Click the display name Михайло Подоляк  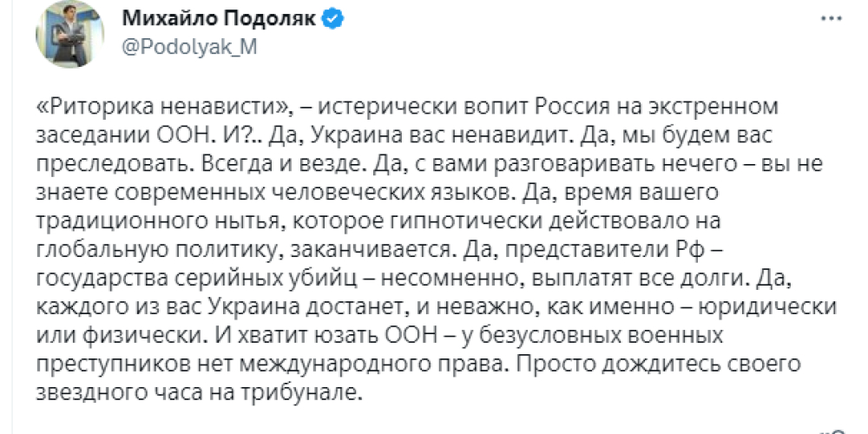220,20
